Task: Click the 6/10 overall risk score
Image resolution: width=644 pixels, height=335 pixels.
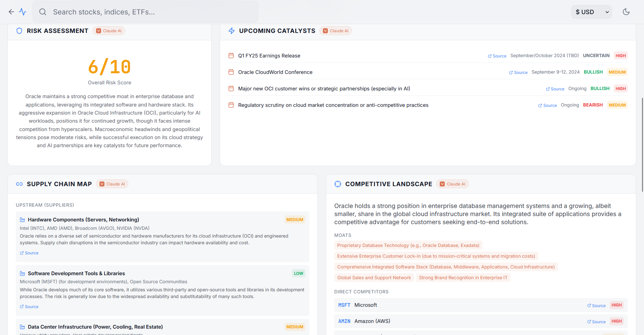Action: [110, 67]
